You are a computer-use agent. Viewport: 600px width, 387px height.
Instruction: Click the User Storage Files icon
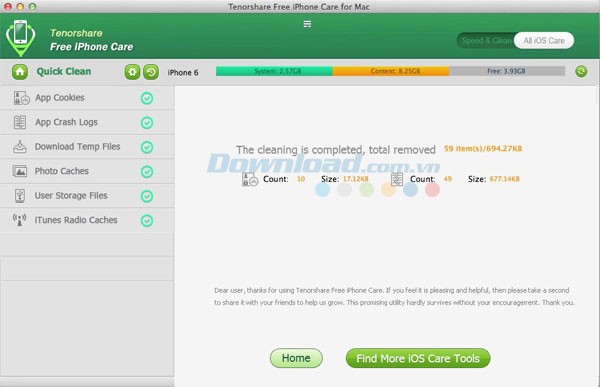(20, 196)
